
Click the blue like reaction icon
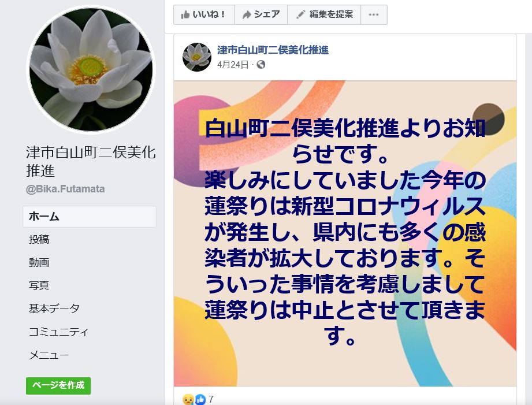click(200, 399)
